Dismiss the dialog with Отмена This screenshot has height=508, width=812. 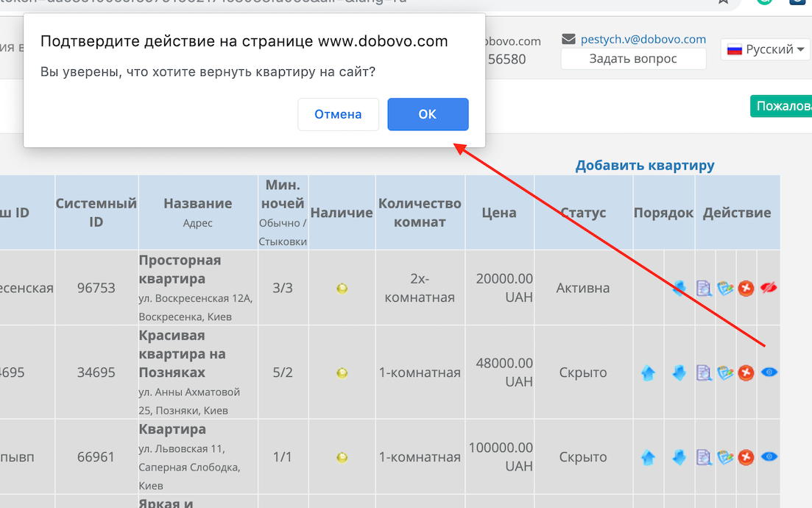pyautogui.click(x=338, y=114)
